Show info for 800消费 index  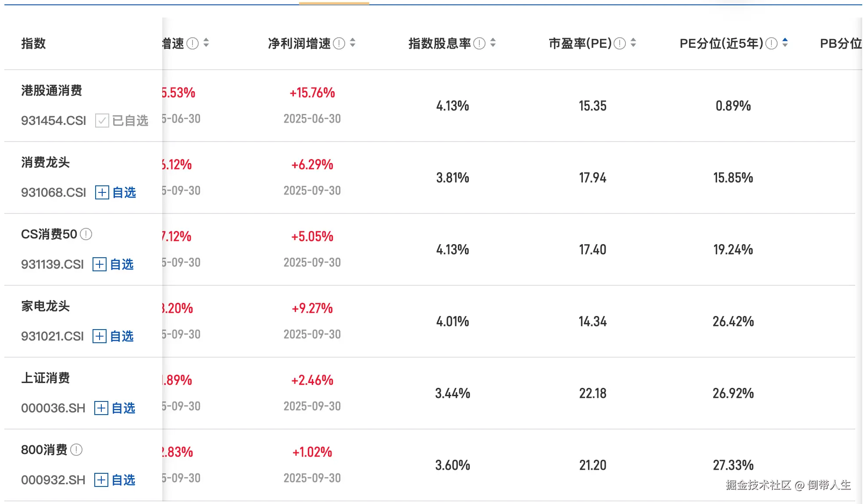[x=76, y=450]
